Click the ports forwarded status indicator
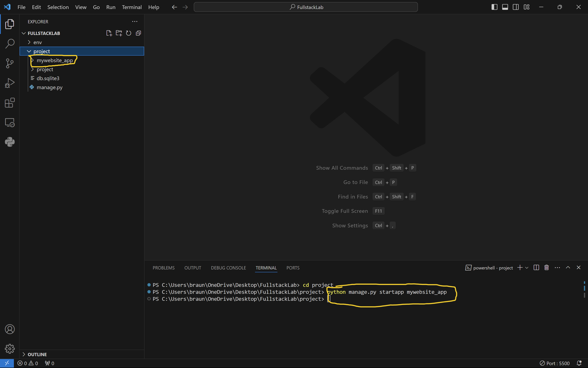The width and height of the screenshot is (588, 368). pos(50,363)
